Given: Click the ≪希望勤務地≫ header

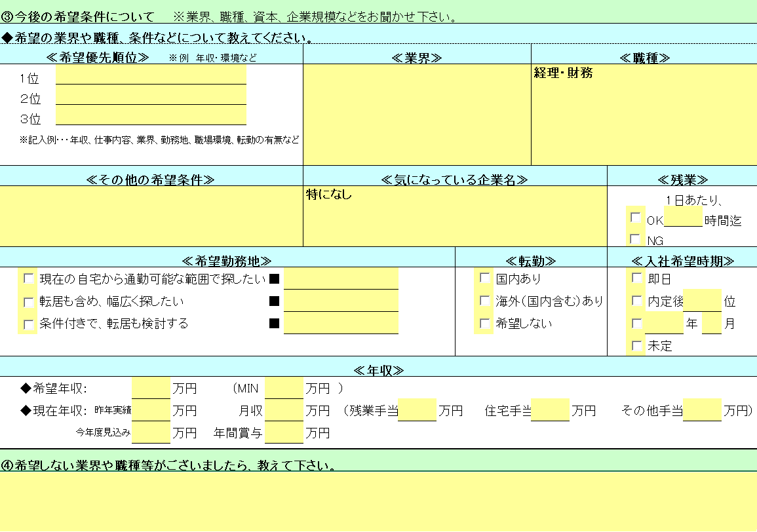Looking at the screenshot, I should pos(226,261).
